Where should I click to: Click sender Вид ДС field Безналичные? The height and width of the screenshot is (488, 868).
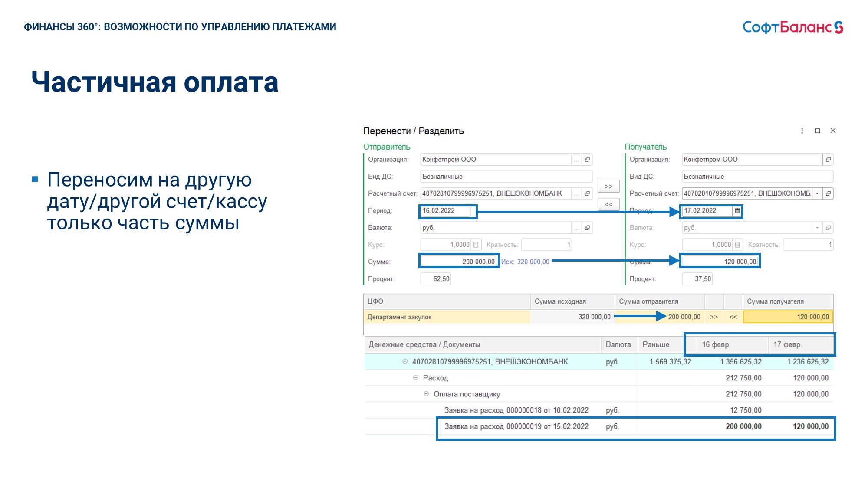coord(506,177)
